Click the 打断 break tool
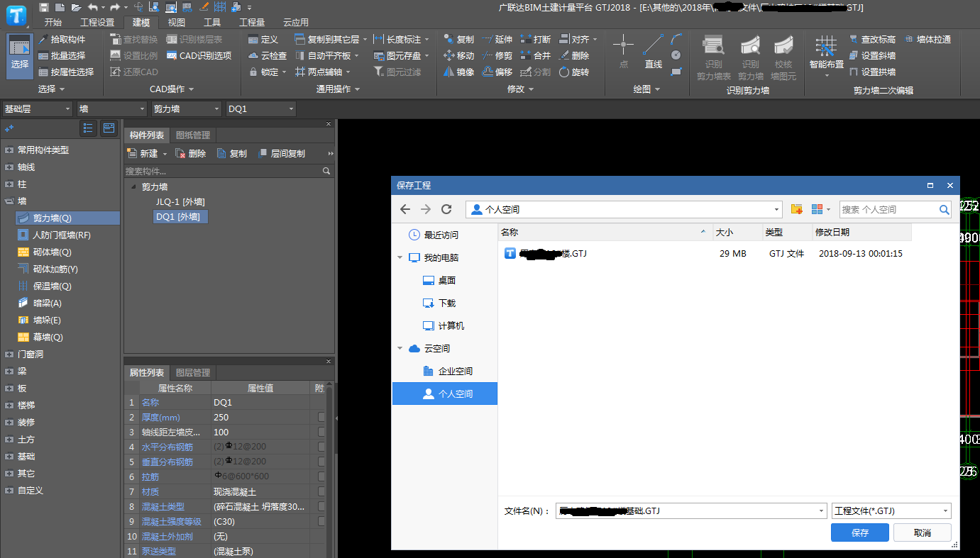Viewport: 980px width, 558px height. coord(535,39)
